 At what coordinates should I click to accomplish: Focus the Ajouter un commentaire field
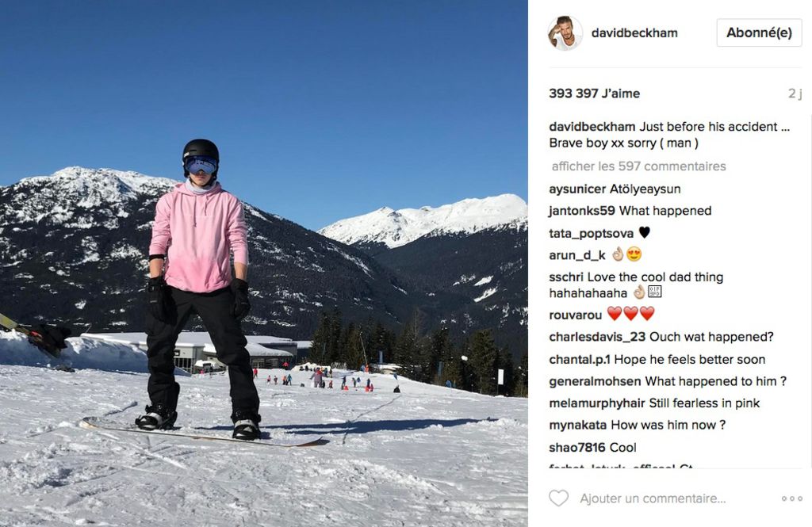(x=653, y=498)
